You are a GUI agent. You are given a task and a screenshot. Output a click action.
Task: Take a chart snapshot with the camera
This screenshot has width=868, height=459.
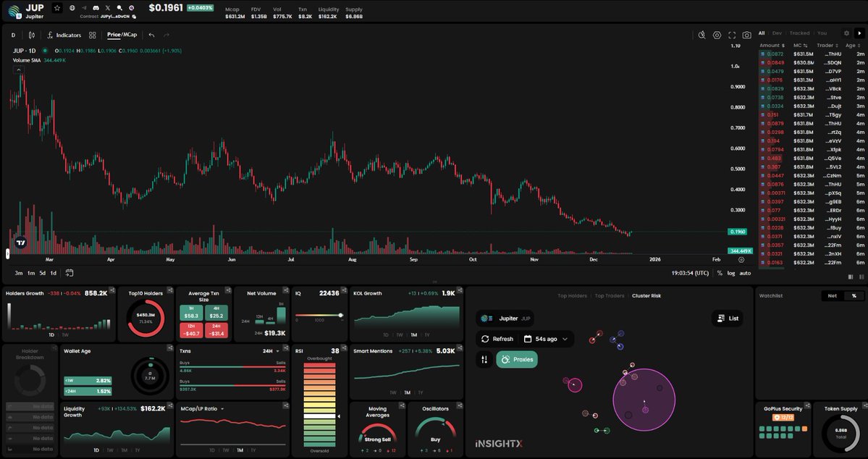pos(747,35)
